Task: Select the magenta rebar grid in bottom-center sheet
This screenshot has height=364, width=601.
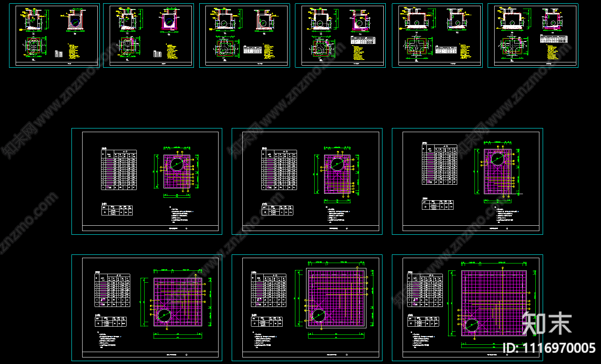Action: point(337,298)
